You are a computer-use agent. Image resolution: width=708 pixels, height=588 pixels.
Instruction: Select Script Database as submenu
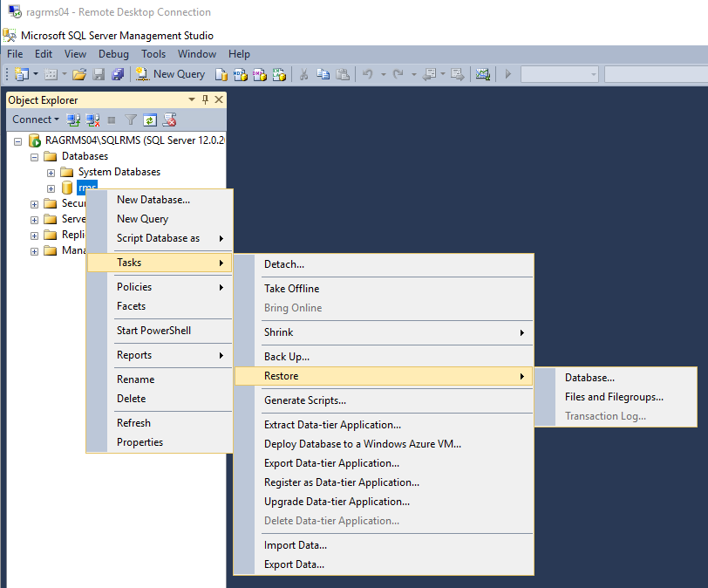pyautogui.click(x=160, y=238)
